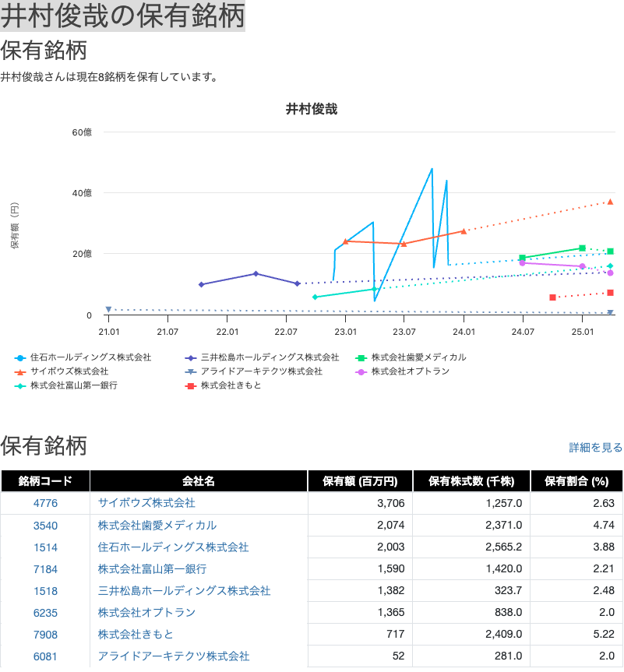
Task: Click 住石ホールディングス株式会社 in the table
Action: click(173, 547)
